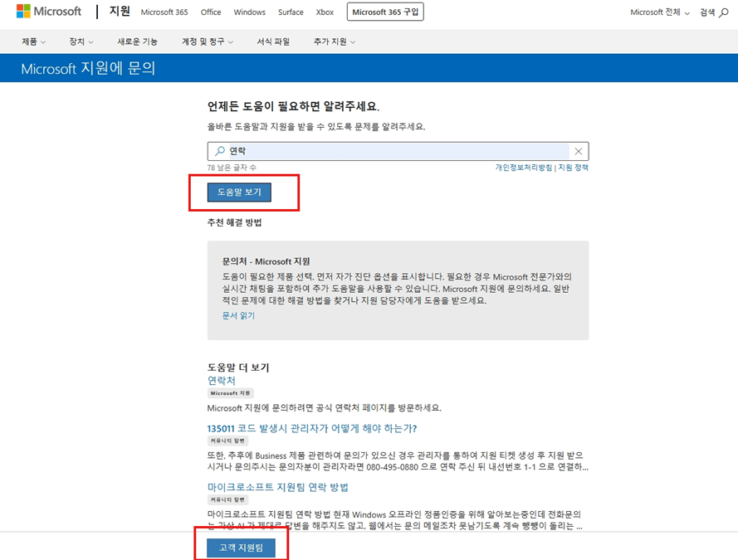Click the 도움말 더 보기 heading
Viewport: 738px width, 560px height.
pyautogui.click(x=238, y=368)
